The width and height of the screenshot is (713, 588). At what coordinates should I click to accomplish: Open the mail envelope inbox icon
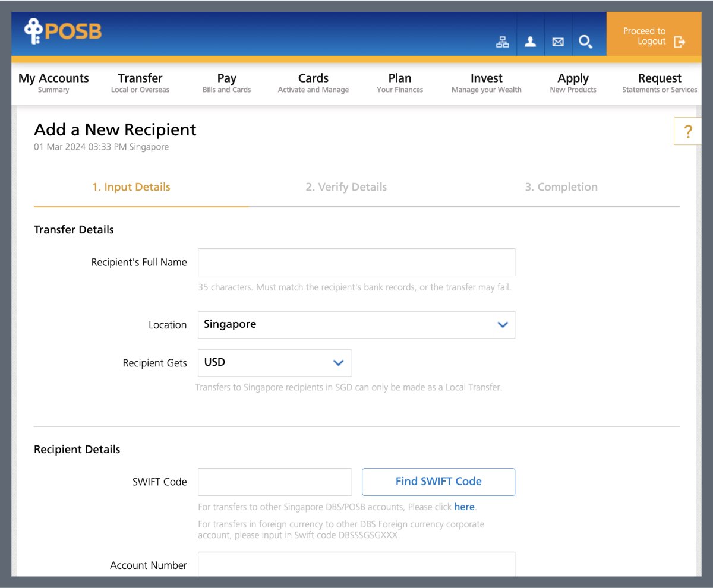click(558, 42)
